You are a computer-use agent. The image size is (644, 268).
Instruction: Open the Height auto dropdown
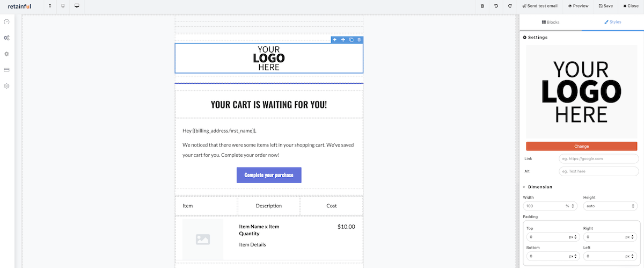point(611,206)
